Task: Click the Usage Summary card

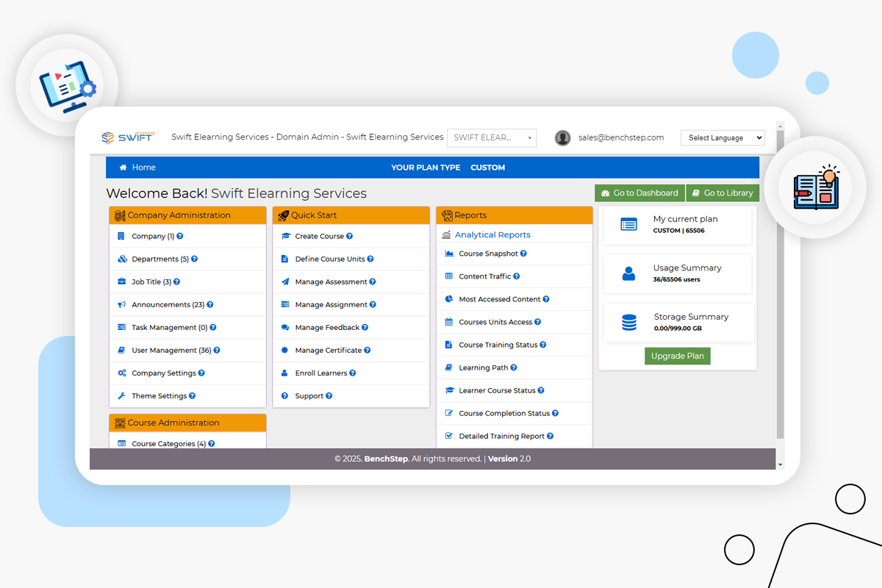Action: click(678, 274)
